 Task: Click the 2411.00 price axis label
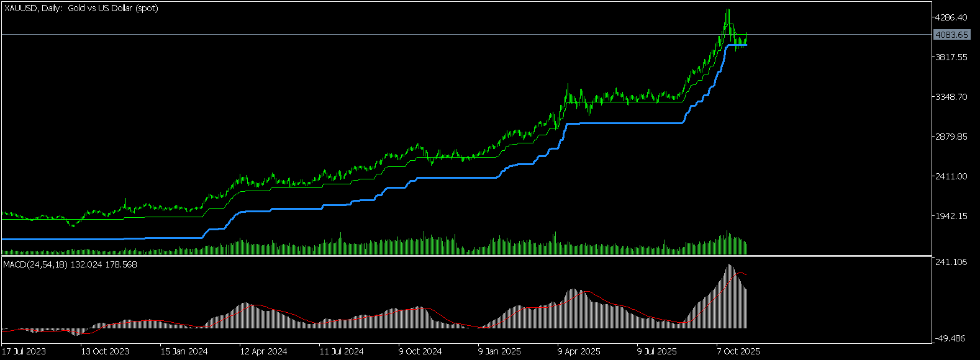(951, 176)
